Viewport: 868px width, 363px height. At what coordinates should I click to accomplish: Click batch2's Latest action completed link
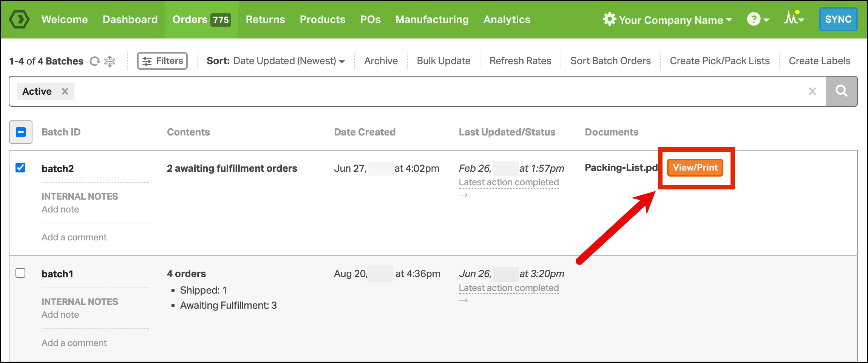coord(509,182)
